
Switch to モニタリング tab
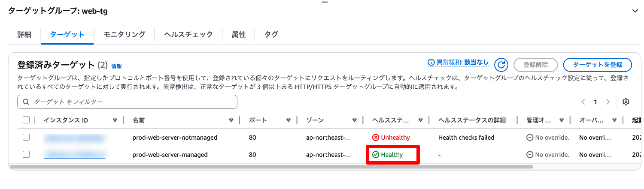[x=125, y=35]
